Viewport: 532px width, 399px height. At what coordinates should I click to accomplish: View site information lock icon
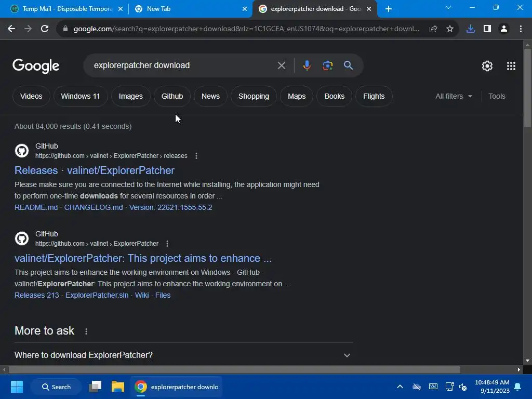(x=65, y=29)
